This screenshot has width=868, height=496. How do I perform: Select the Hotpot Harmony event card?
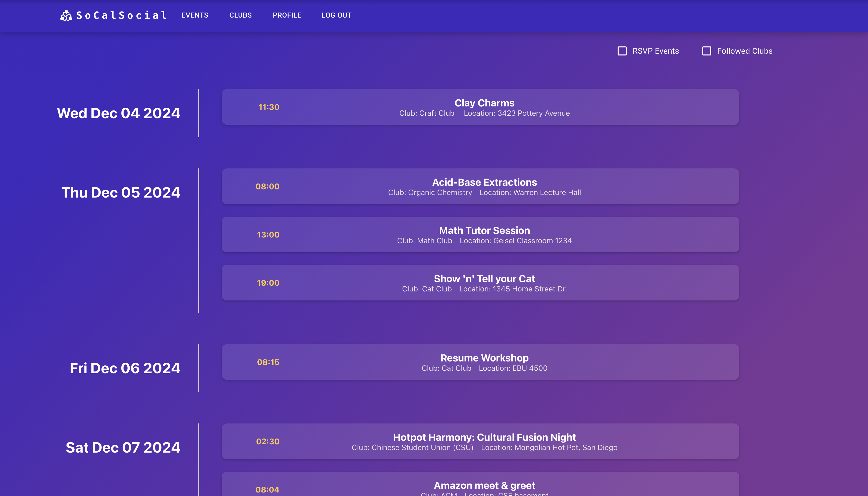tap(480, 441)
